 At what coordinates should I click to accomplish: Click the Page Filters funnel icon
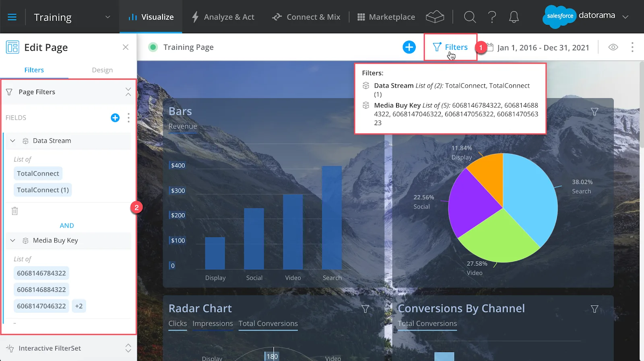(x=9, y=92)
